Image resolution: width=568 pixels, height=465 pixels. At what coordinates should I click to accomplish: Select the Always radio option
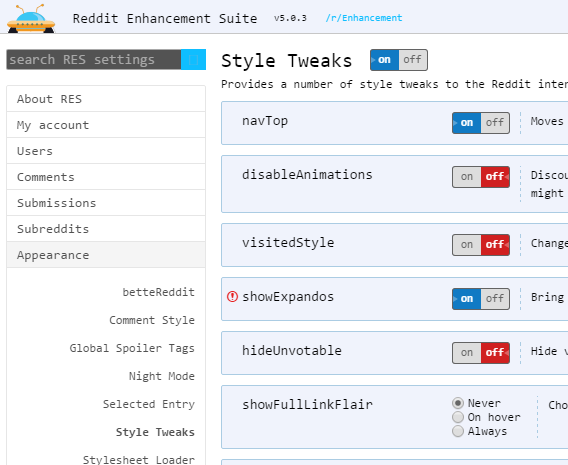pos(458,431)
